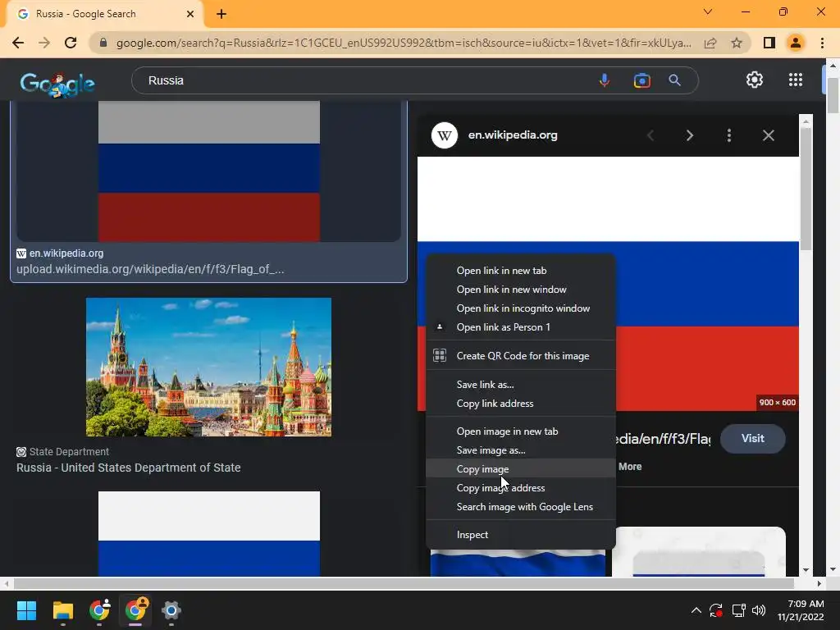Select Save link as...
The image size is (840, 630).
pyautogui.click(x=521, y=385)
